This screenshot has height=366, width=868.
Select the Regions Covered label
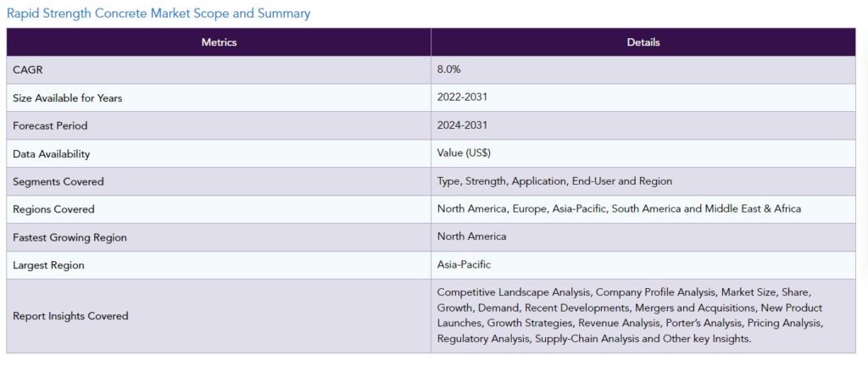click(54, 209)
